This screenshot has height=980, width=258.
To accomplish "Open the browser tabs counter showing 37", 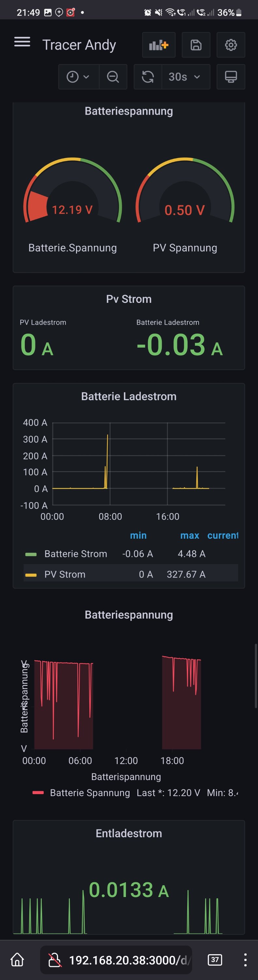I will coord(215,960).
